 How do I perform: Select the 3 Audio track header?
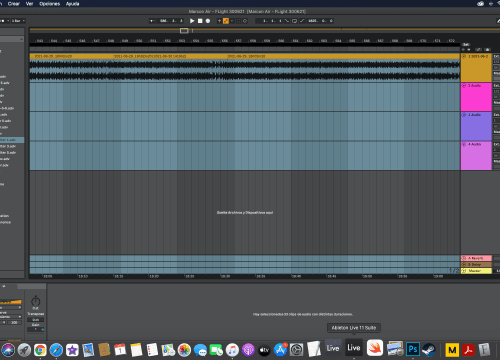point(476,126)
